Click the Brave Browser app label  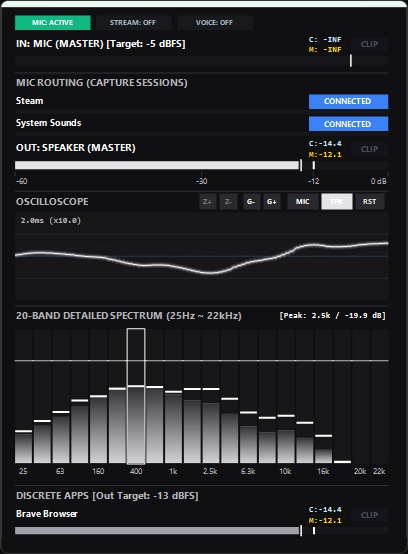tap(47, 514)
